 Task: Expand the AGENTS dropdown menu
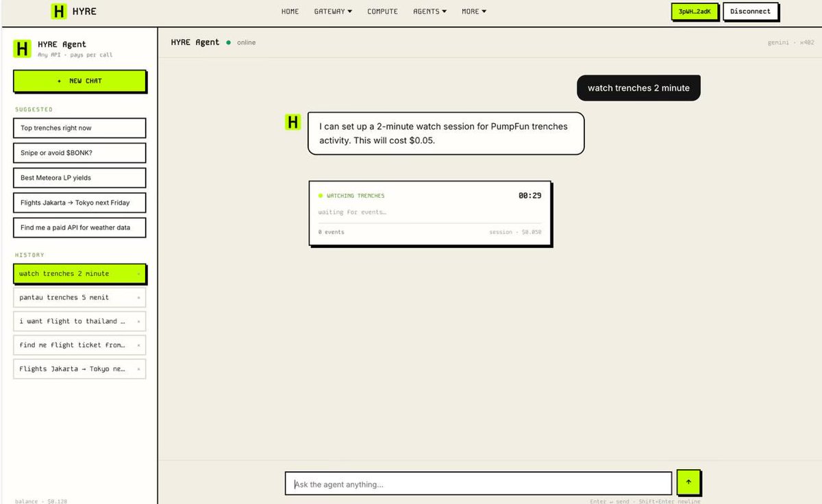[x=429, y=12]
